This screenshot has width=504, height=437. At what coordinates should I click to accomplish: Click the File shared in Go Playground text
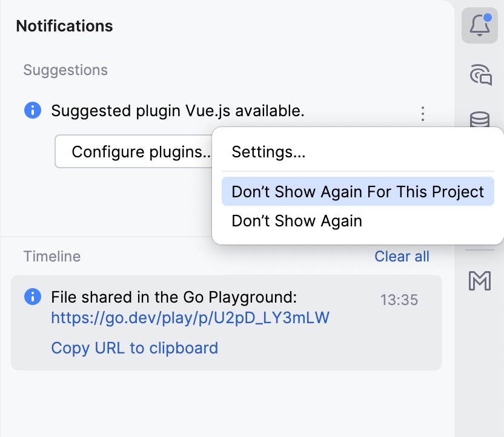coord(174,297)
